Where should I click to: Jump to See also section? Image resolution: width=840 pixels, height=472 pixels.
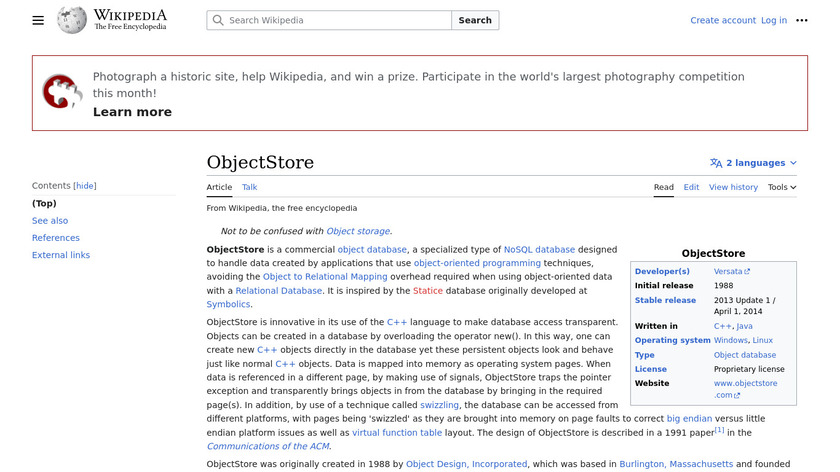click(x=50, y=221)
